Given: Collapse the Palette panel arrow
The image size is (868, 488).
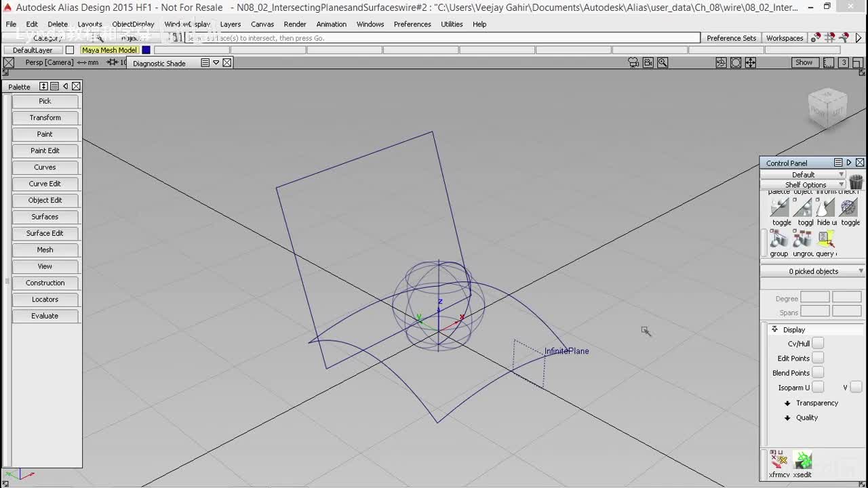Looking at the screenshot, I should tap(65, 86).
